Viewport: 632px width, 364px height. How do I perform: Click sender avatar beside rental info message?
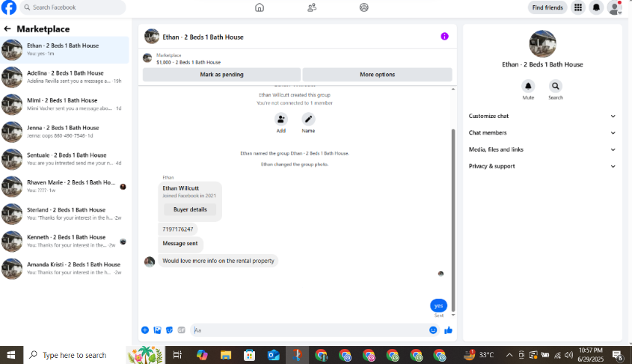click(x=150, y=262)
